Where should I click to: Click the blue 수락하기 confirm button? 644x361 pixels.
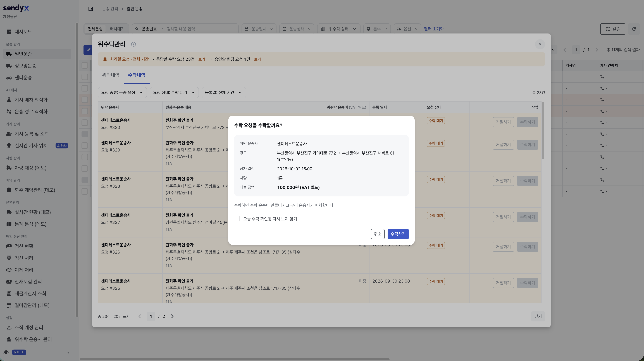pos(398,234)
